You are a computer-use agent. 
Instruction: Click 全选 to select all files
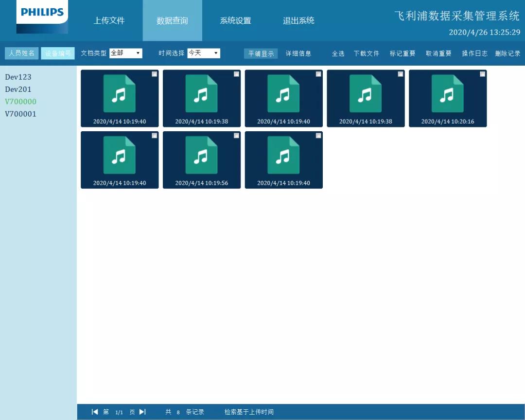coord(338,53)
